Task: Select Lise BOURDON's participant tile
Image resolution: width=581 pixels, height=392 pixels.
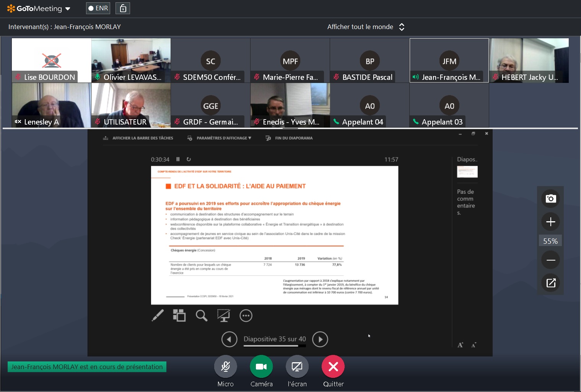Action: 52,60
